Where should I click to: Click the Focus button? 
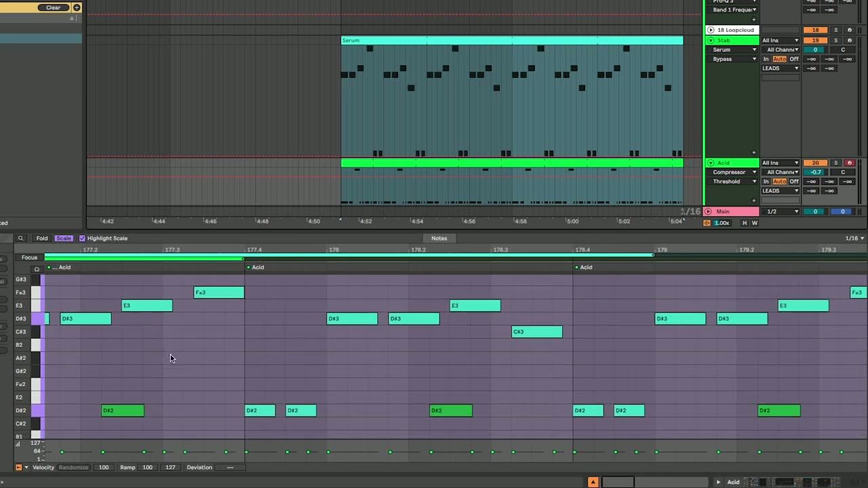click(29, 258)
